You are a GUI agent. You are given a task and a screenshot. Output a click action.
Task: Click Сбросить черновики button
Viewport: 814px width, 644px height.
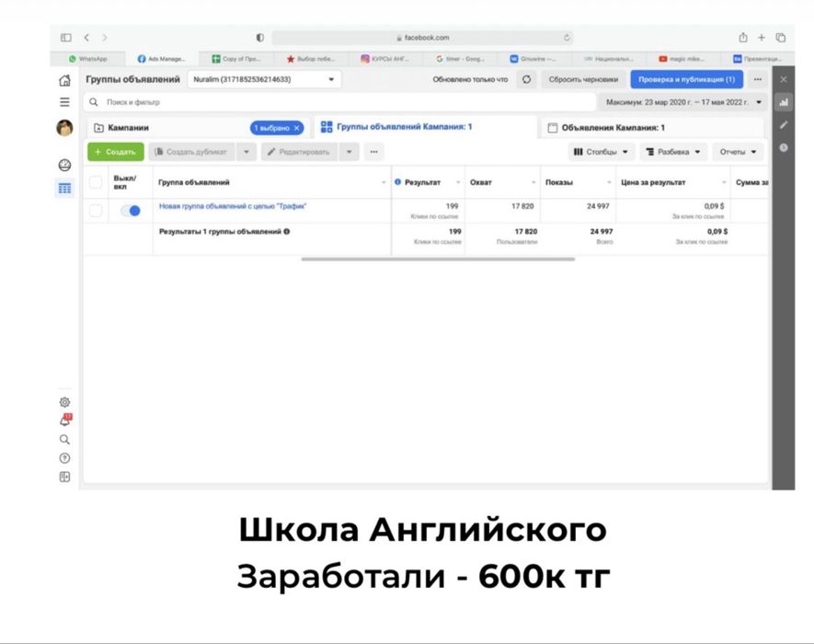[x=583, y=79]
